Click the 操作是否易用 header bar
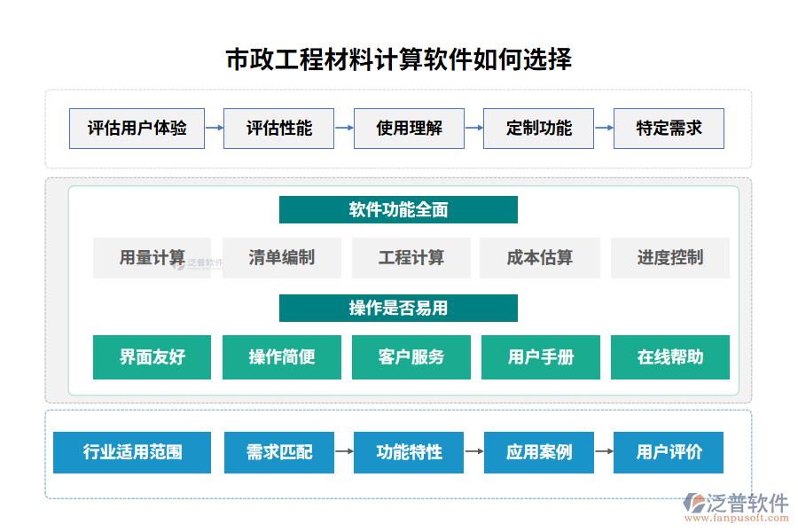 pyautogui.click(x=399, y=308)
